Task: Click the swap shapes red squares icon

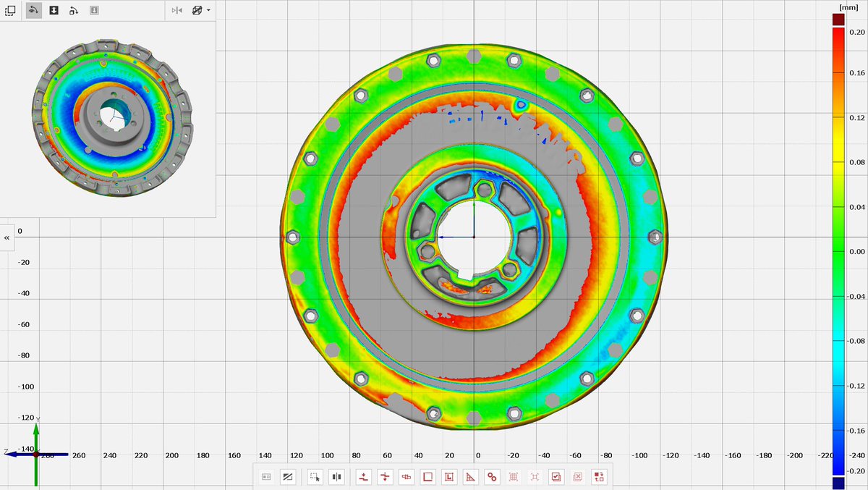Action: click(x=599, y=477)
